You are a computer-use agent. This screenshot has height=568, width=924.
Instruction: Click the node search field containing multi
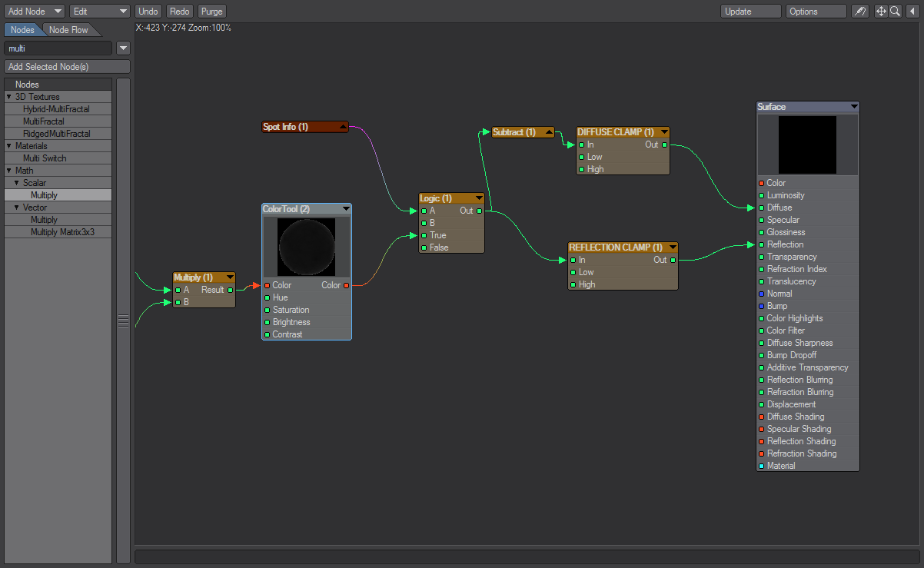coord(58,48)
